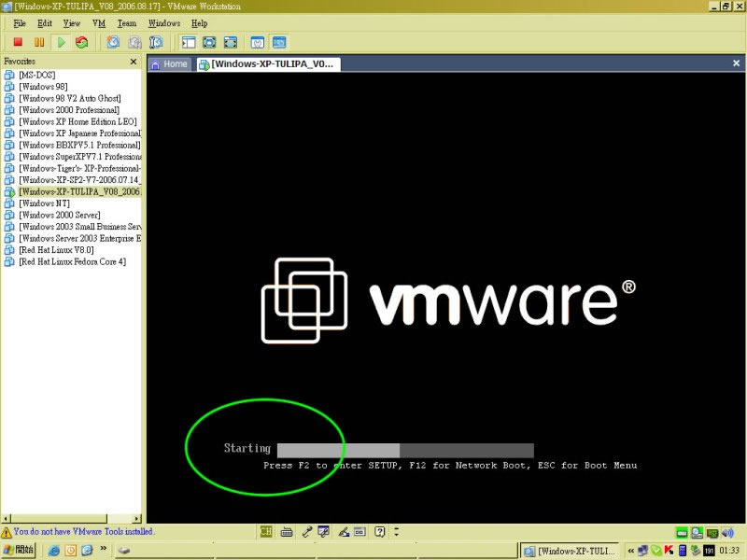This screenshot has width=747, height=560.
Task: Click the language bar microphone icon
Action: [x=307, y=531]
